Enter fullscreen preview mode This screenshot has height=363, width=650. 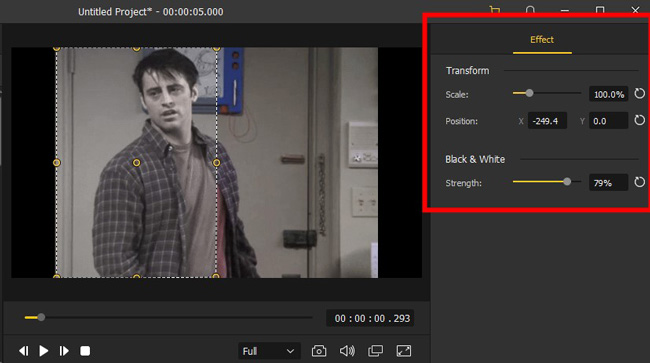pyautogui.click(x=404, y=351)
